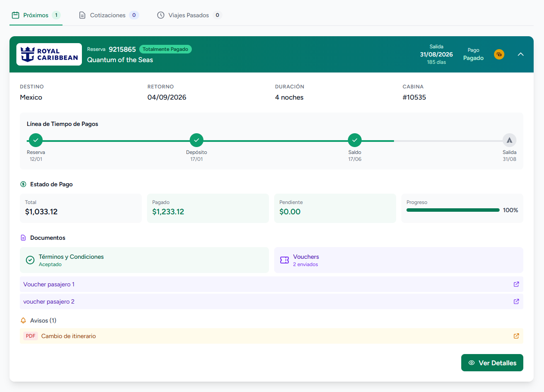Switch to the Cotizaciones tab
Image resolution: width=544 pixels, height=392 pixels.
click(x=109, y=15)
